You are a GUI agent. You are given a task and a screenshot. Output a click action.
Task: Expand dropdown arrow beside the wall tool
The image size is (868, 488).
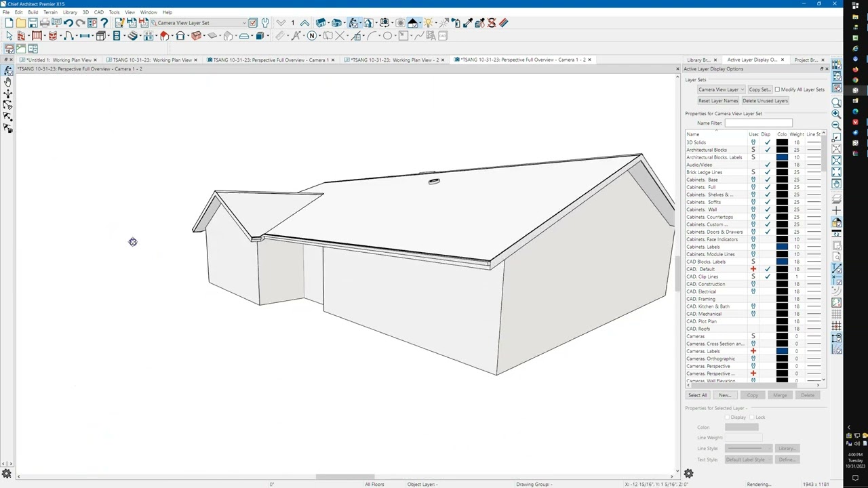pyautogui.click(x=28, y=35)
